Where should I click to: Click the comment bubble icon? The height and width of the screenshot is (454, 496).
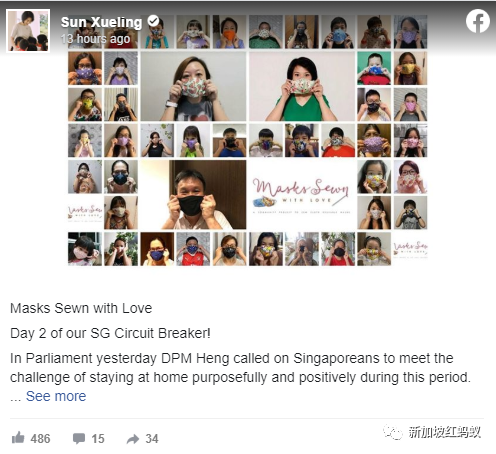click(79, 438)
